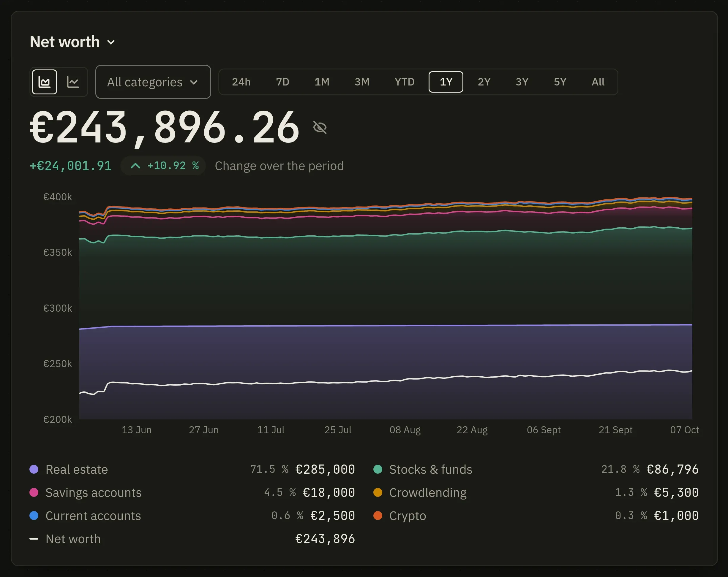Click the Current accounts blue legend dot

click(x=34, y=516)
